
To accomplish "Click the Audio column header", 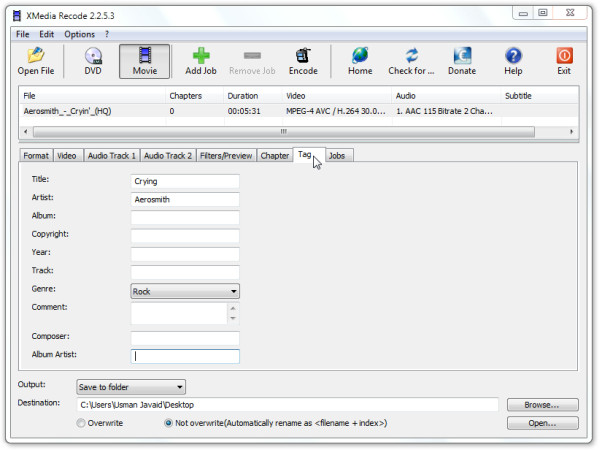I will (x=447, y=96).
